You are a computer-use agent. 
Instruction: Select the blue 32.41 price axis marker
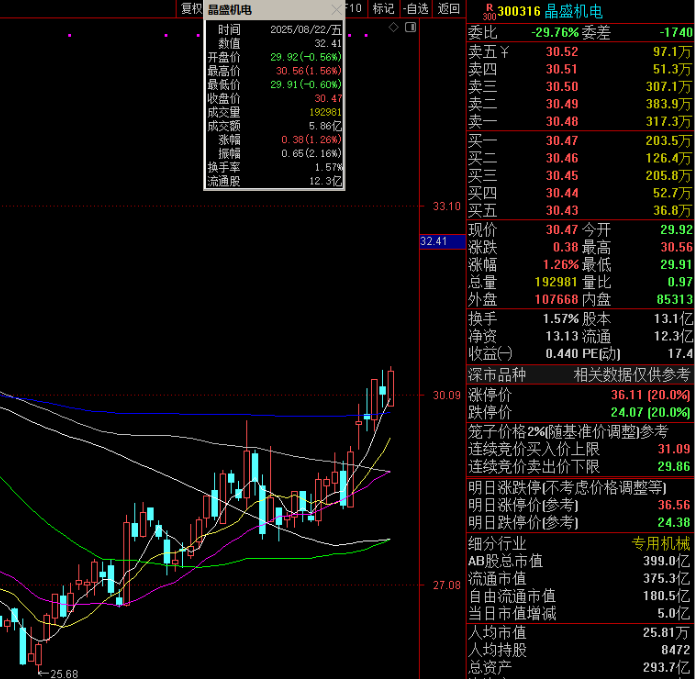442,241
